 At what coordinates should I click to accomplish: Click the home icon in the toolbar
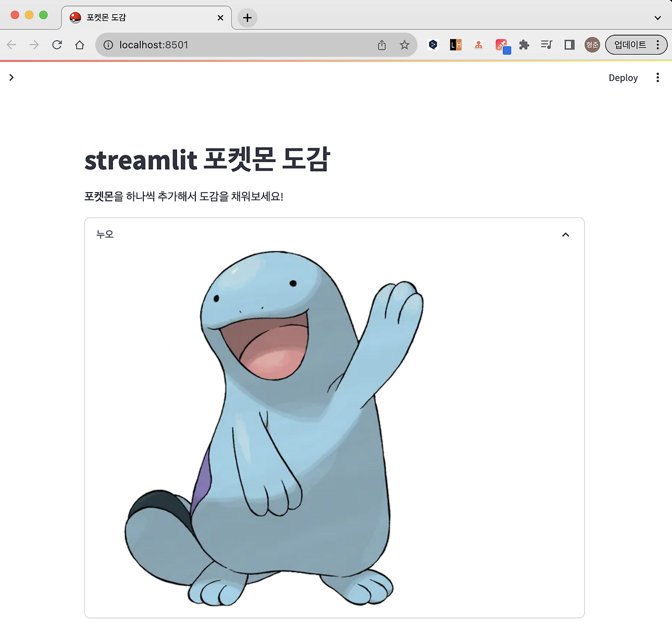pos(79,45)
